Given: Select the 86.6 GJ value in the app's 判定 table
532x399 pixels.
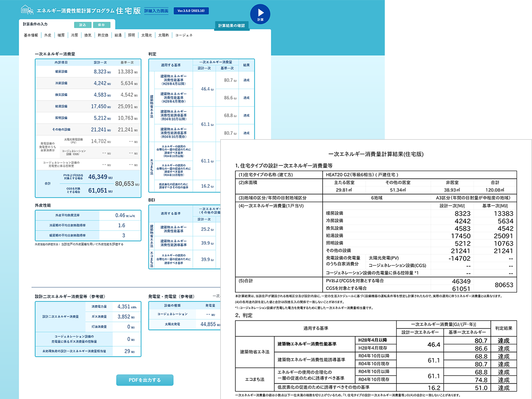Looking at the screenshot, I should click(230, 98).
